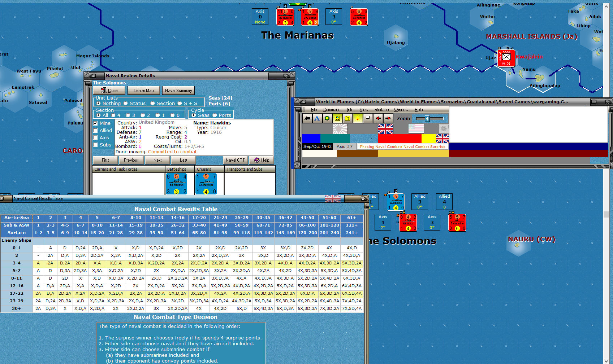Click the red BB Mutsu counter in the Solomons
Screen dimensions: 613x364
pos(408,223)
